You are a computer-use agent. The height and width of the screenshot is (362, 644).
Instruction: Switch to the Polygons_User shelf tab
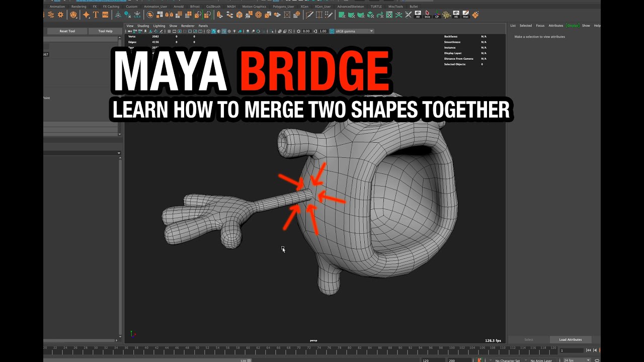pyautogui.click(x=283, y=7)
